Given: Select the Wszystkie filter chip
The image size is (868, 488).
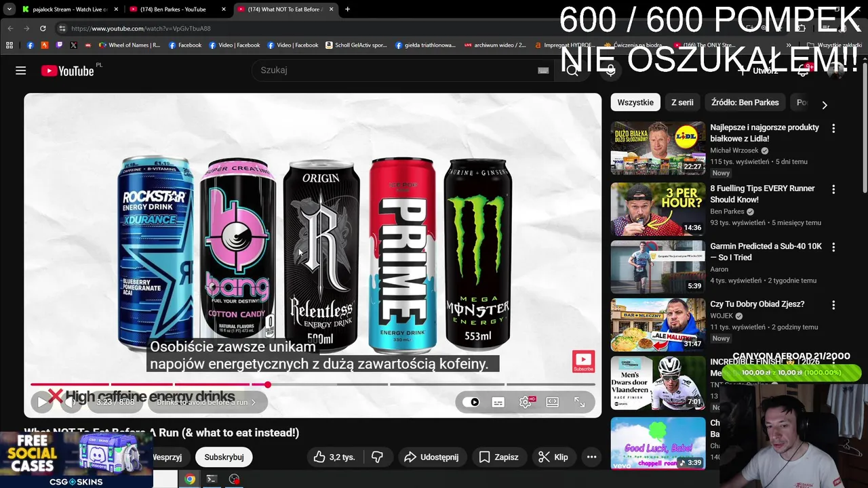Looking at the screenshot, I should (635, 102).
